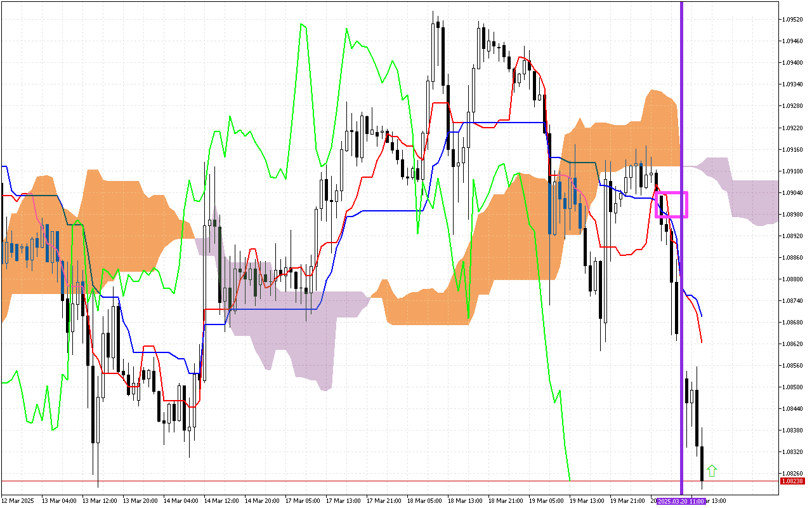Screen dimensions: 812x508
Task: Click the 1.09520 price scale label
Action: click(794, 19)
